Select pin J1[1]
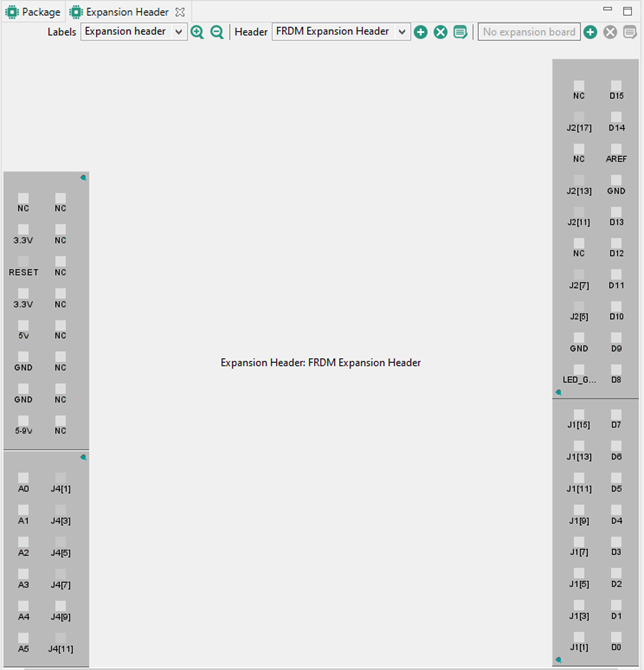This screenshot has width=644, height=670. click(579, 637)
